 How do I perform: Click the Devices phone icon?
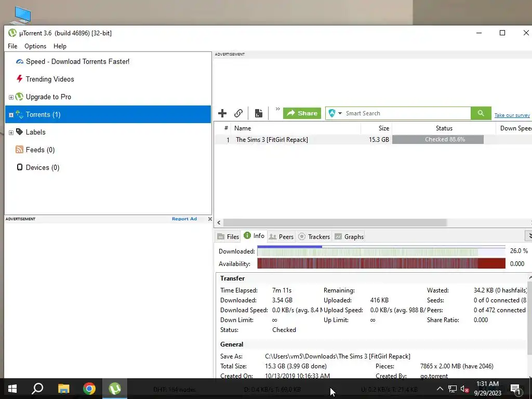point(20,167)
